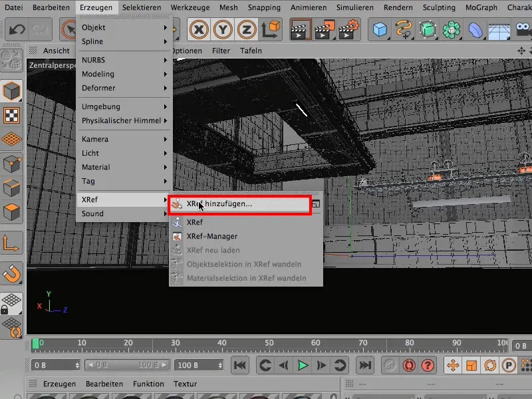This screenshot has height=399, width=532.
Task: Open the Werkzeuge menu
Action: point(190,7)
